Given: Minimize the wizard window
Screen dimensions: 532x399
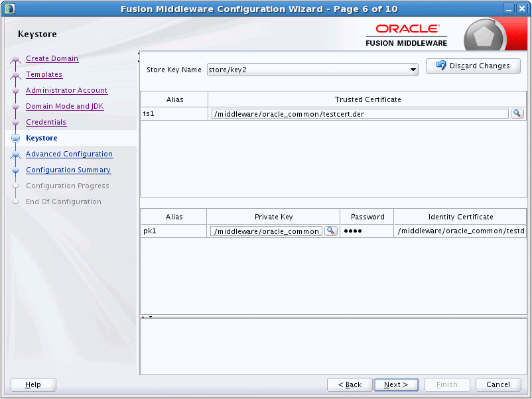Looking at the screenshot, I should 509,9.
